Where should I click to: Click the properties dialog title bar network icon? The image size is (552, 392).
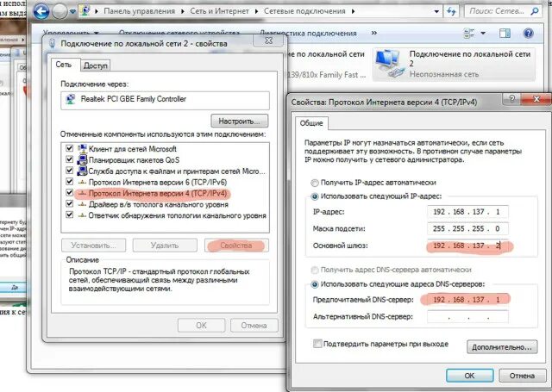tap(53, 44)
